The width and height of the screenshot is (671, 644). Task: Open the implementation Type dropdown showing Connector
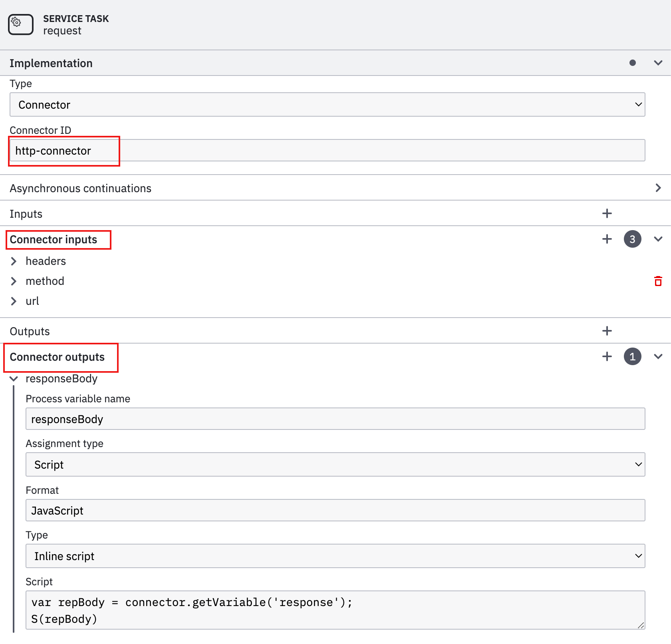pyautogui.click(x=328, y=105)
